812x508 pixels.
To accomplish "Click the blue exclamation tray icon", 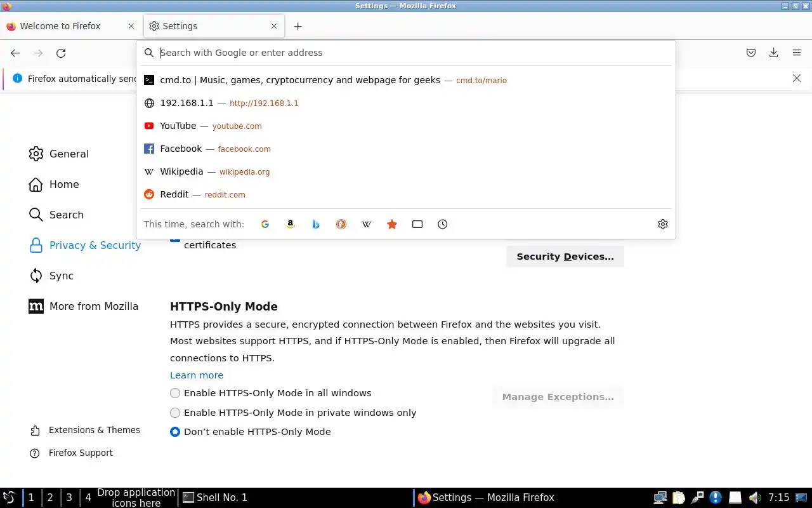I will pos(716,498).
